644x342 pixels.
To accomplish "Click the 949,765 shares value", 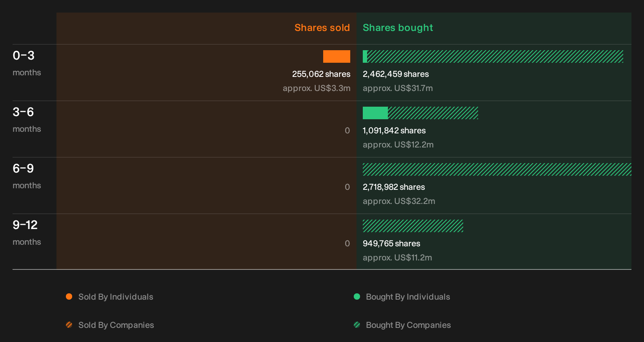I will point(391,244).
